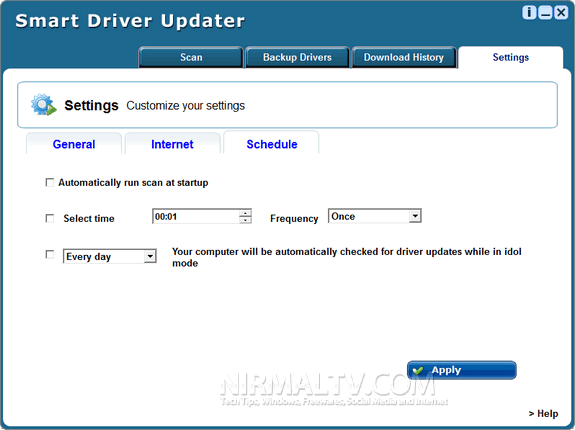Switch to the Scan tab

pos(191,57)
